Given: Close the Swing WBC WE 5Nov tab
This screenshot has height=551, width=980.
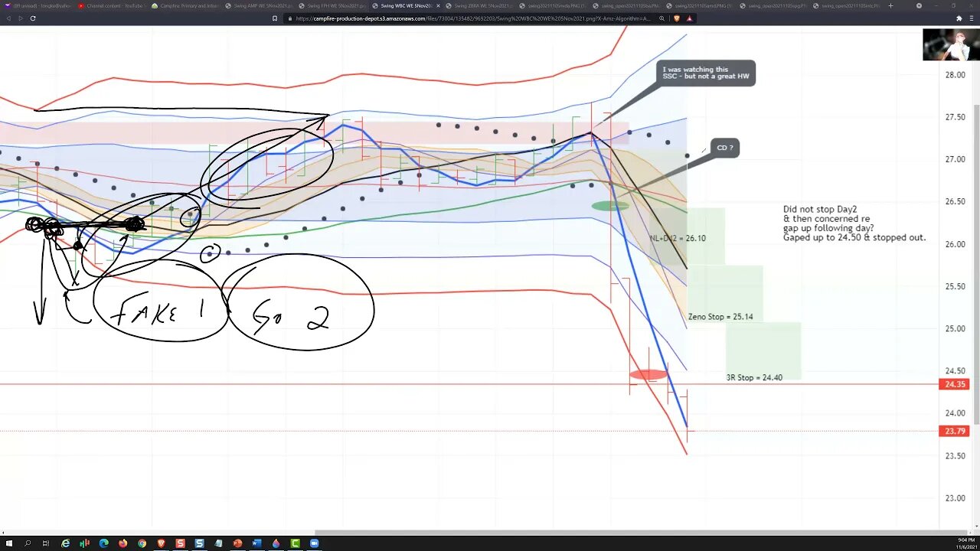Looking at the screenshot, I should click(438, 5).
